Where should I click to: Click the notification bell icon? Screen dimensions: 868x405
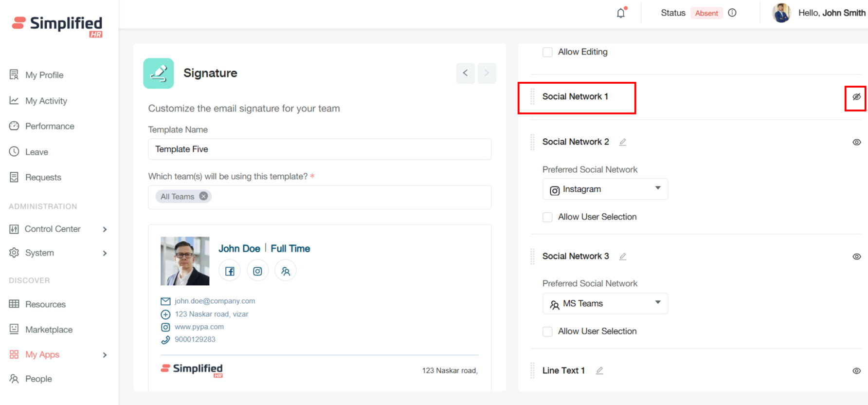pyautogui.click(x=620, y=13)
